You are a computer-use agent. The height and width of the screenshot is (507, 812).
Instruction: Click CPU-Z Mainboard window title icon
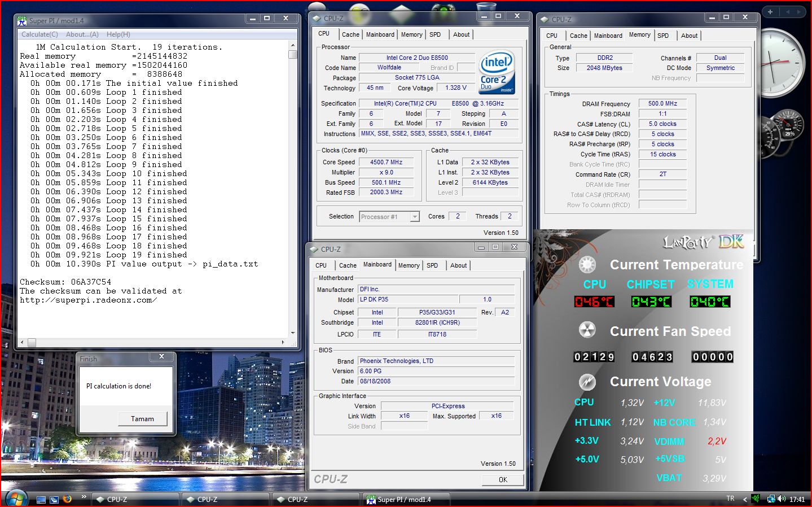[314, 249]
